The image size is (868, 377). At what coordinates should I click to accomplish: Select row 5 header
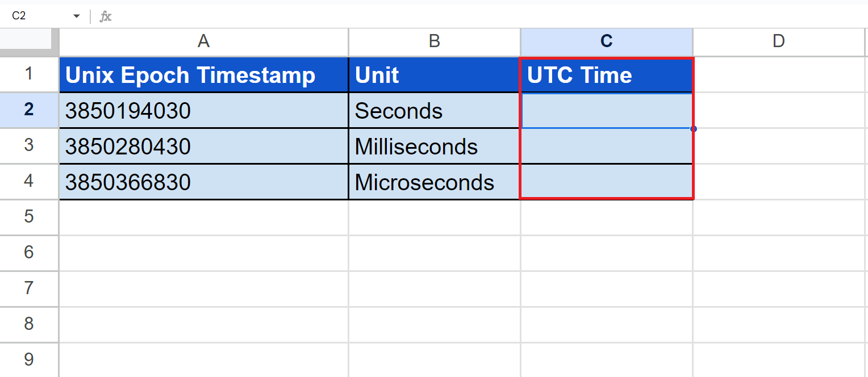(x=29, y=217)
